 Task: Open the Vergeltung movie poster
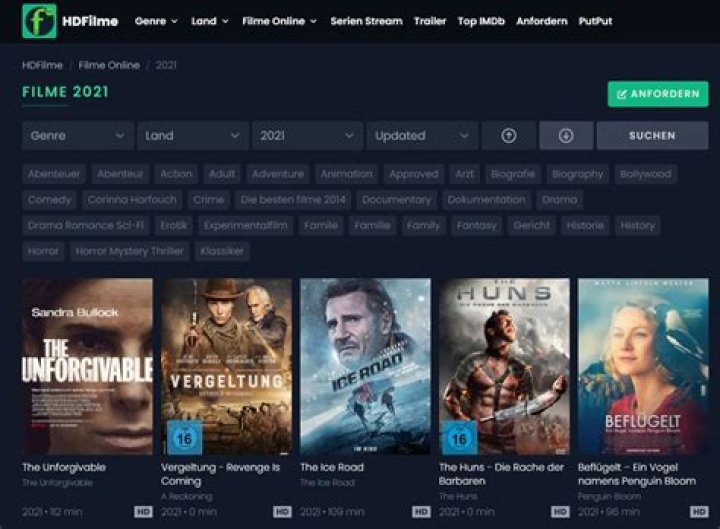pyautogui.click(x=226, y=366)
